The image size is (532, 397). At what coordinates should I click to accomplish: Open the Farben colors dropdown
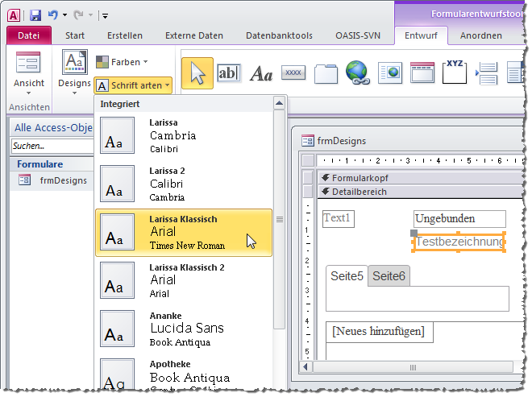[x=123, y=62]
